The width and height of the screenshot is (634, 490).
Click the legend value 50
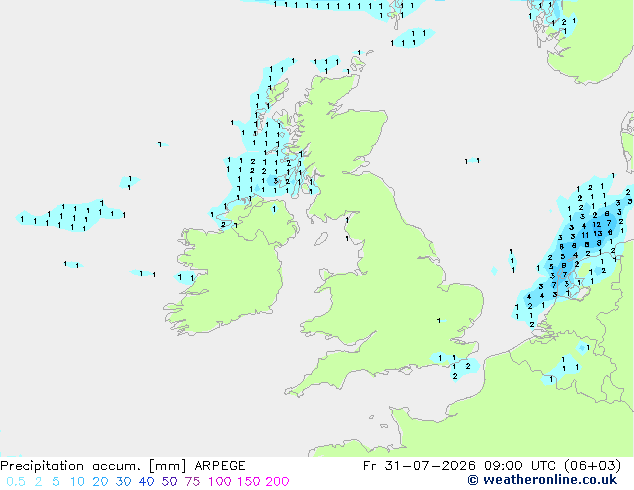(169, 482)
